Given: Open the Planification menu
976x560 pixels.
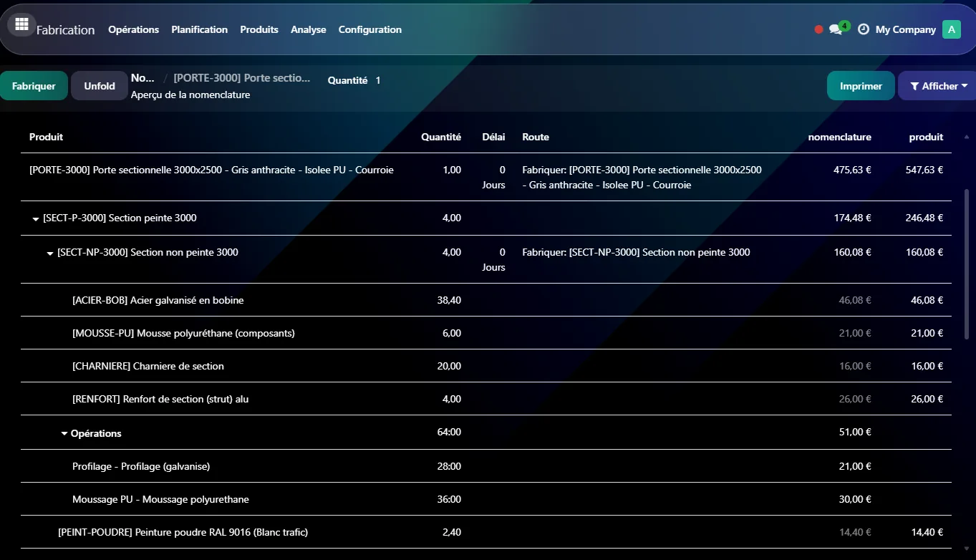Looking at the screenshot, I should pyautogui.click(x=199, y=29).
